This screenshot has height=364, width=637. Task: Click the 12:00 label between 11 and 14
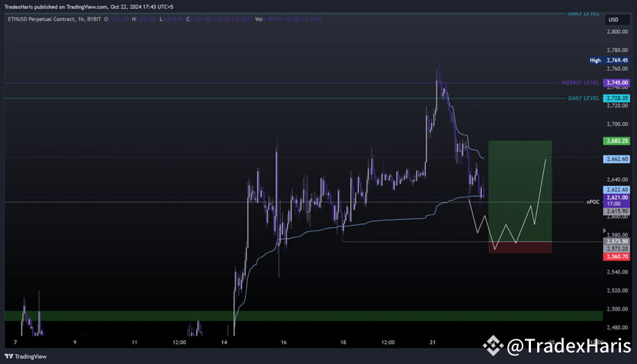[x=179, y=342]
